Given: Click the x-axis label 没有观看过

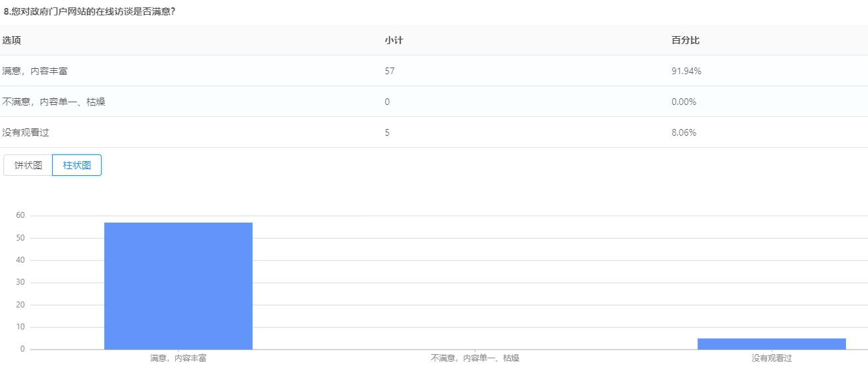Looking at the screenshot, I should (771, 358).
